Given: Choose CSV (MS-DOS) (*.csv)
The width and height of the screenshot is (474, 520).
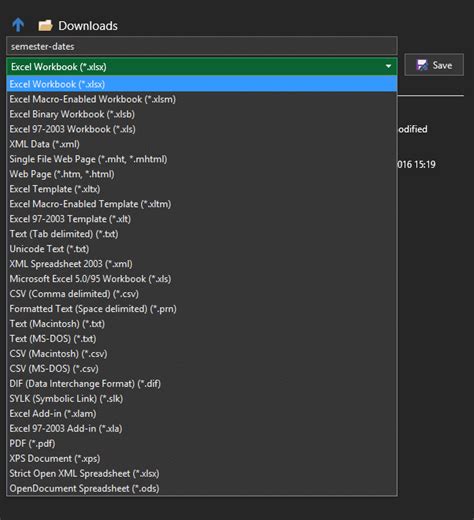Looking at the screenshot, I should [x=202, y=369].
